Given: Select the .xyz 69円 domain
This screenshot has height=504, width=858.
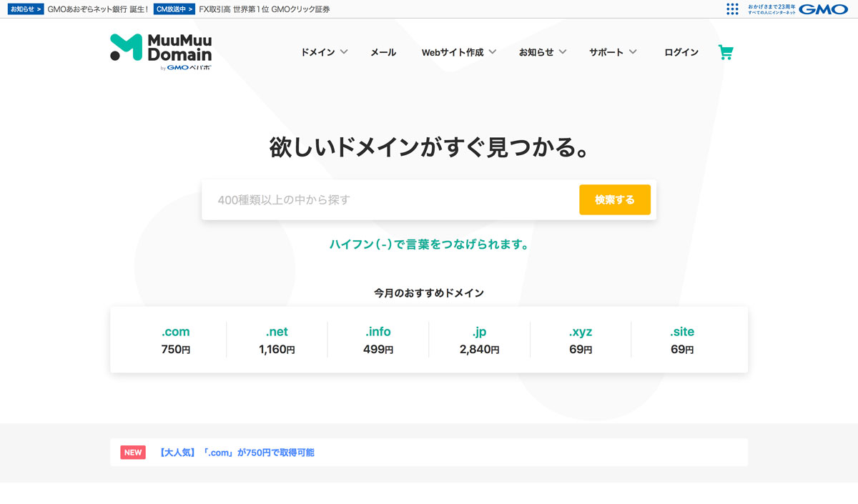Looking at the screenshot, I should 581,340.
